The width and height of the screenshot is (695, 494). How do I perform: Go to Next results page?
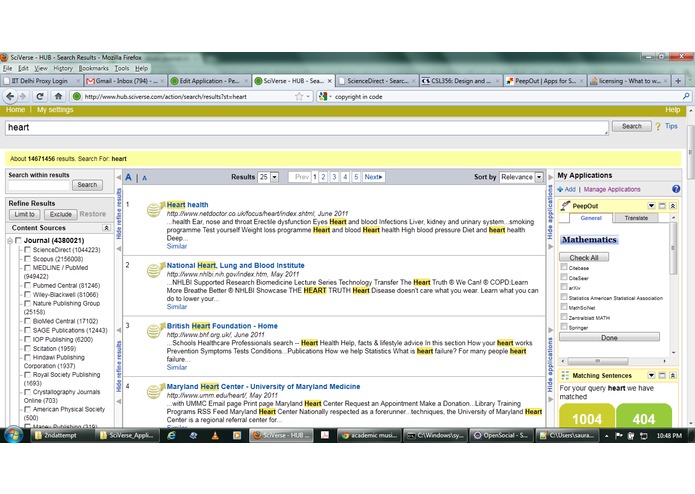point(373,177)
